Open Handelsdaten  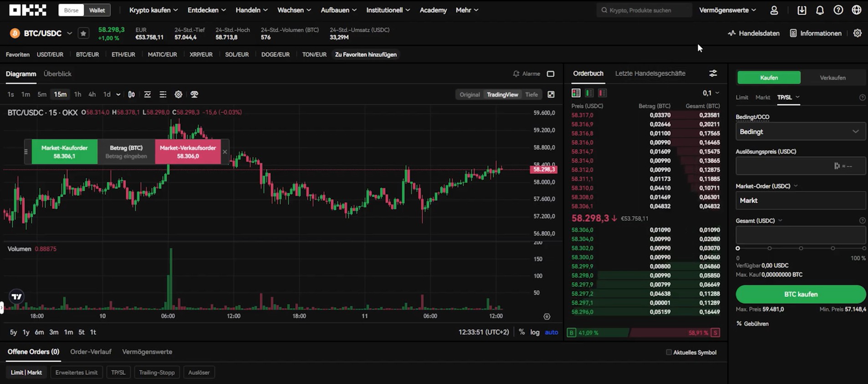[753, 33]
